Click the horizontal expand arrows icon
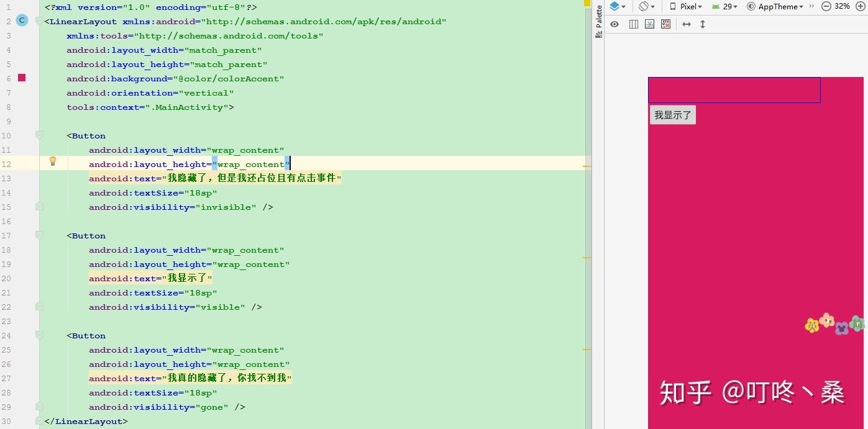 687,24
